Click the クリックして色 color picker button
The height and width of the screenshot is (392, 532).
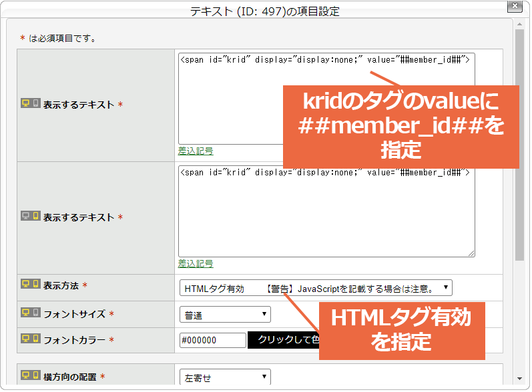[284, 340]
